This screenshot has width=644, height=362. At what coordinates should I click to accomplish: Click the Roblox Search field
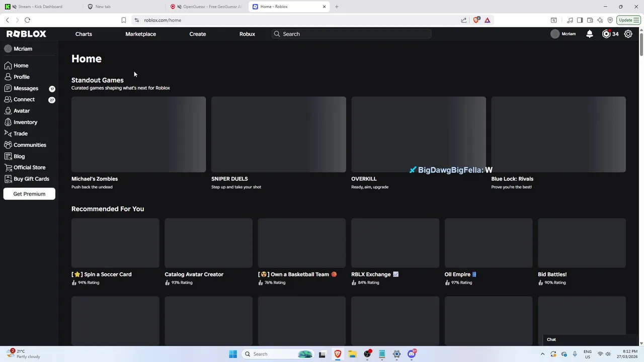[351, 34]
